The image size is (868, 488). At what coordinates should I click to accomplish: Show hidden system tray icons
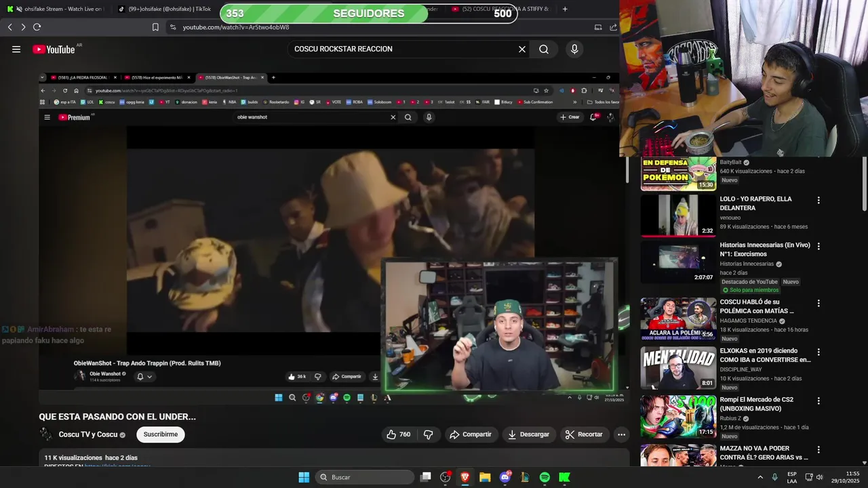click(760, 477)
